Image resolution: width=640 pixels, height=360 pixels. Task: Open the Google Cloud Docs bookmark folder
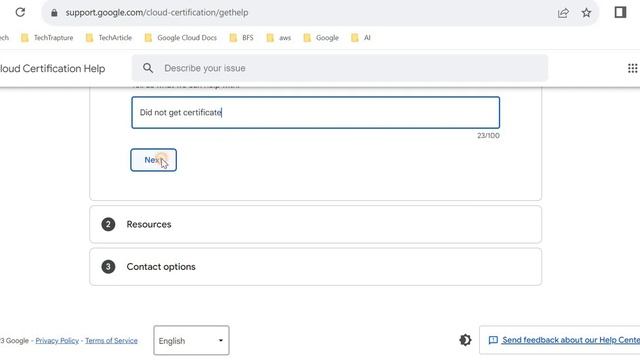(x=181, y=38)
